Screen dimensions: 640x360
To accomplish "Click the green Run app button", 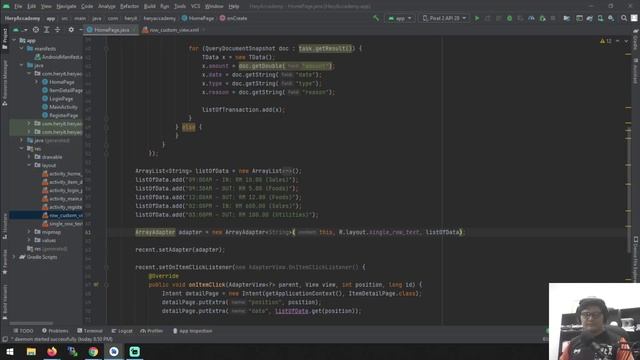I will tap(477, 18).
